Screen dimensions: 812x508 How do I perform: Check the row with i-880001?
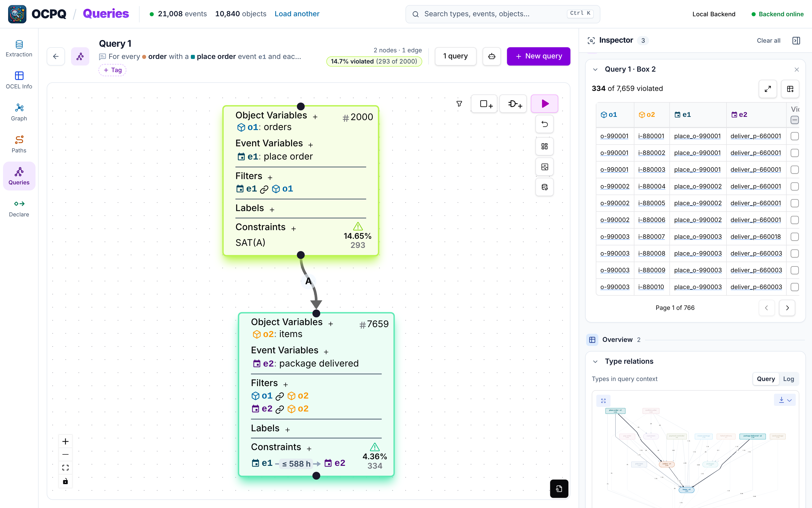794,136
